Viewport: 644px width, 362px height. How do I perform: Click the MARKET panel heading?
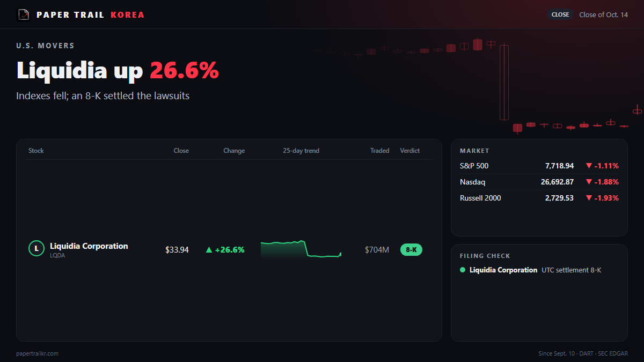[474, 151]
